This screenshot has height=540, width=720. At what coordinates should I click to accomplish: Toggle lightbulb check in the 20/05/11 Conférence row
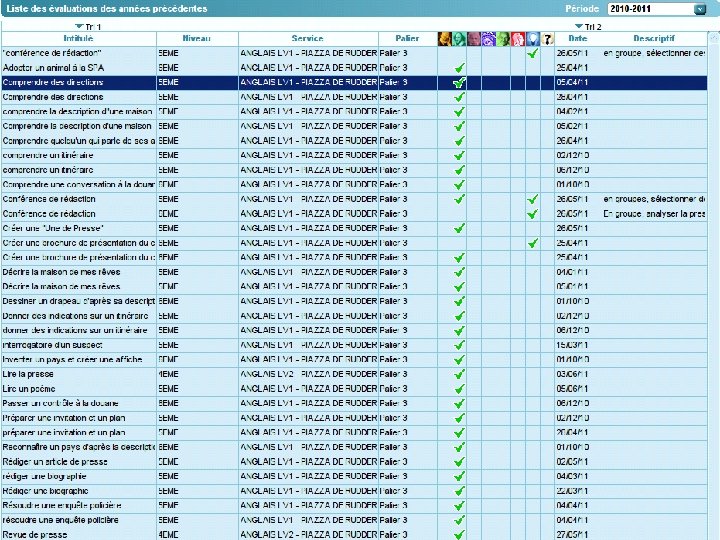[533, 214]
